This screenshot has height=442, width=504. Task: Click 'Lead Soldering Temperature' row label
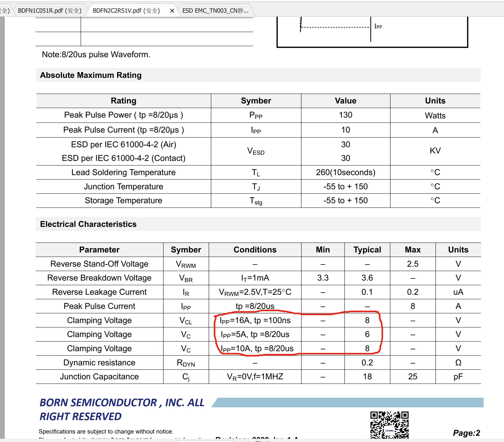click(x=123, y=172)
